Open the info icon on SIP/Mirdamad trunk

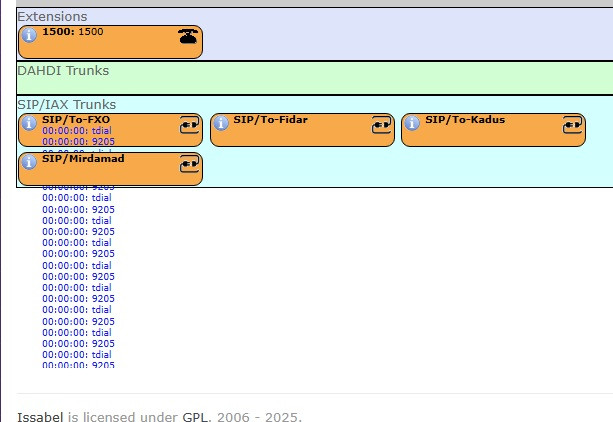pos(29,162)
